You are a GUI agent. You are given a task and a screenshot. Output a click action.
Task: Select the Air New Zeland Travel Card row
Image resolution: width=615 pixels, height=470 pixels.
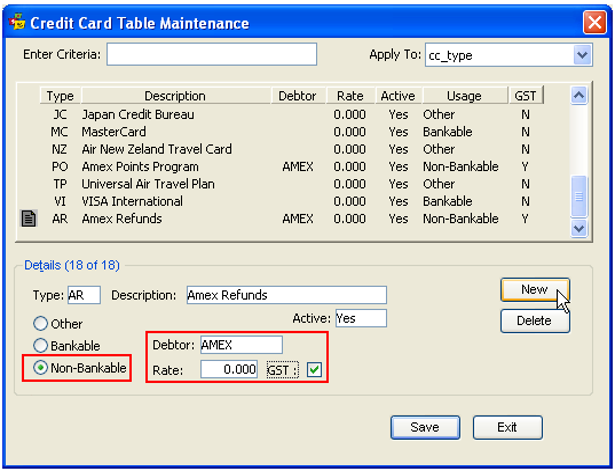coord(290,149)
